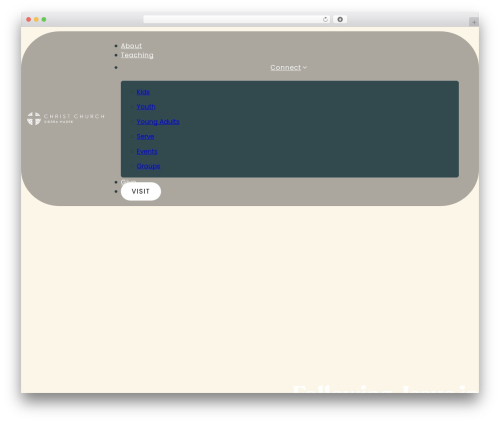
Task: Select Serve submenu item
Action: coord(145,136)
